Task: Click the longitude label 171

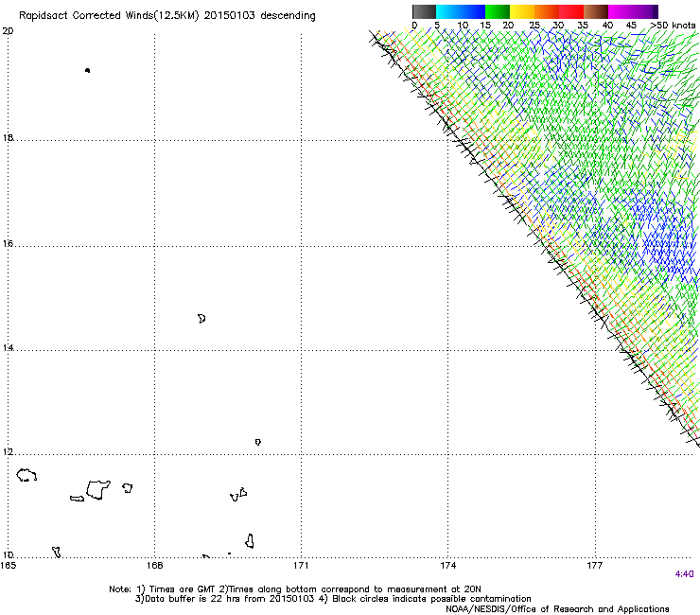Action: point(301,566)
